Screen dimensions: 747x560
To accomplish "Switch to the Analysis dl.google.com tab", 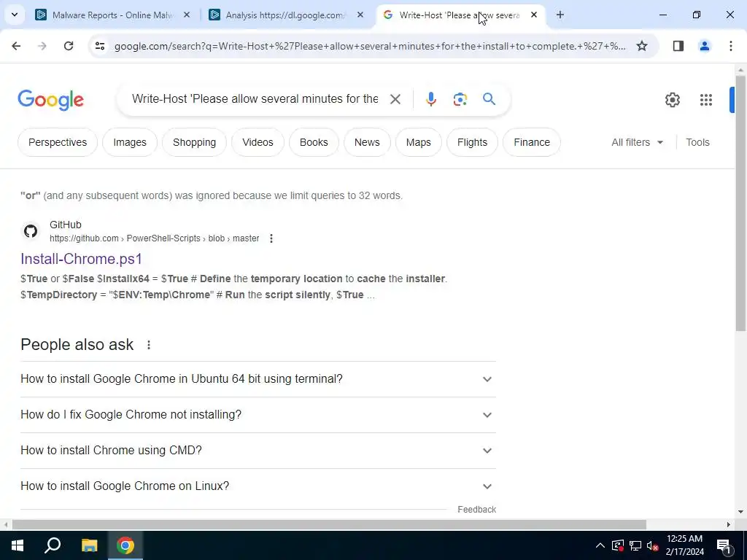I will click(x=286, y=15).
